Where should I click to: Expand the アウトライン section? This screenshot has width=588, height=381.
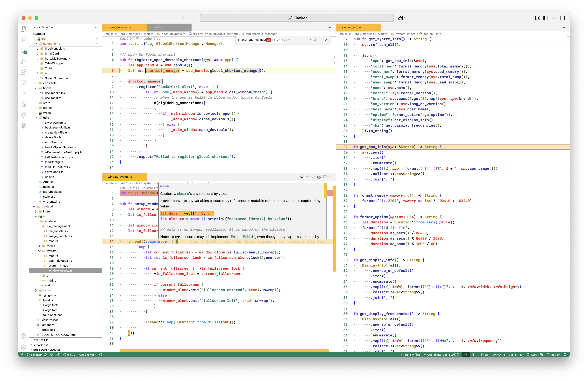[x=65, y=340]
